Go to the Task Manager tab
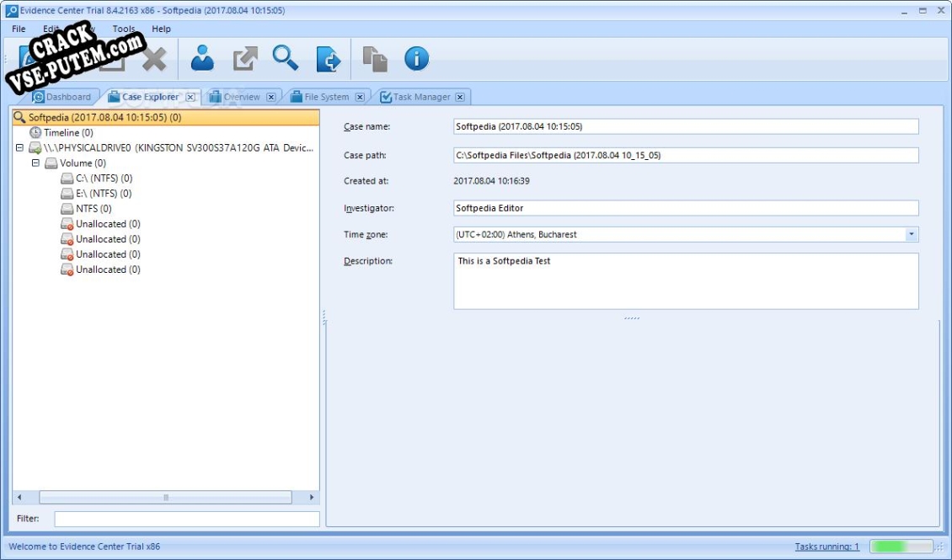The height and width of the screenshot is (560, 952). [x=420, y=97]
